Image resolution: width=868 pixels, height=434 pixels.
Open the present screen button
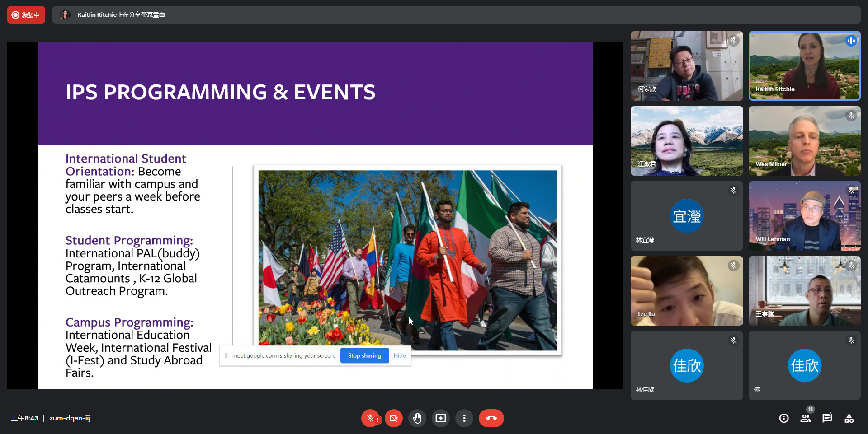click(441, 418)
